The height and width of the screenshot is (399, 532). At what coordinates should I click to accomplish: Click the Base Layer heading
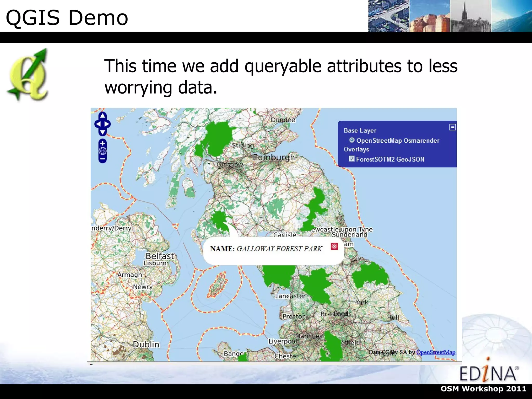click(x=360, y=130)
